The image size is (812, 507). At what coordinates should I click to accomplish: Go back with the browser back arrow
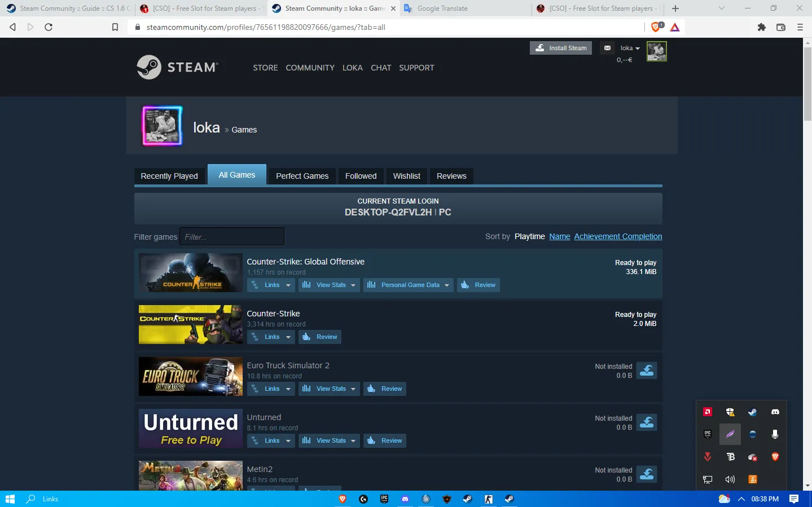[x=13, y=27]
